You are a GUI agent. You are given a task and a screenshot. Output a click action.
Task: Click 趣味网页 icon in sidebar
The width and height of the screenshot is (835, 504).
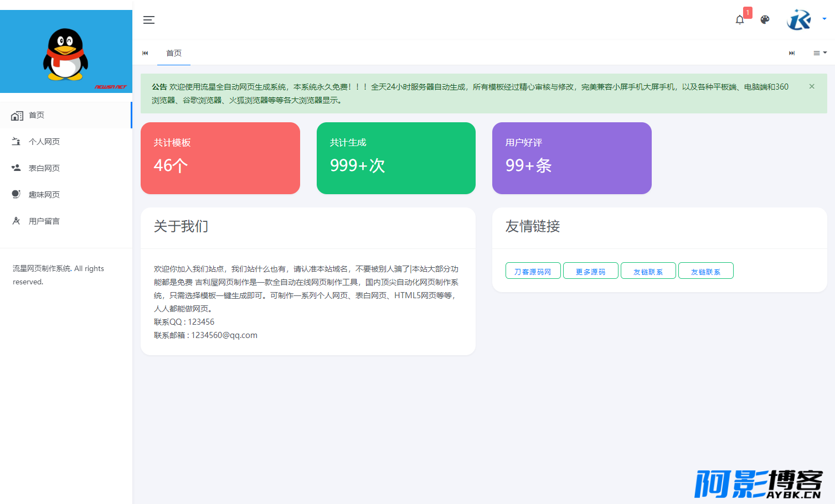coord(16,194)
